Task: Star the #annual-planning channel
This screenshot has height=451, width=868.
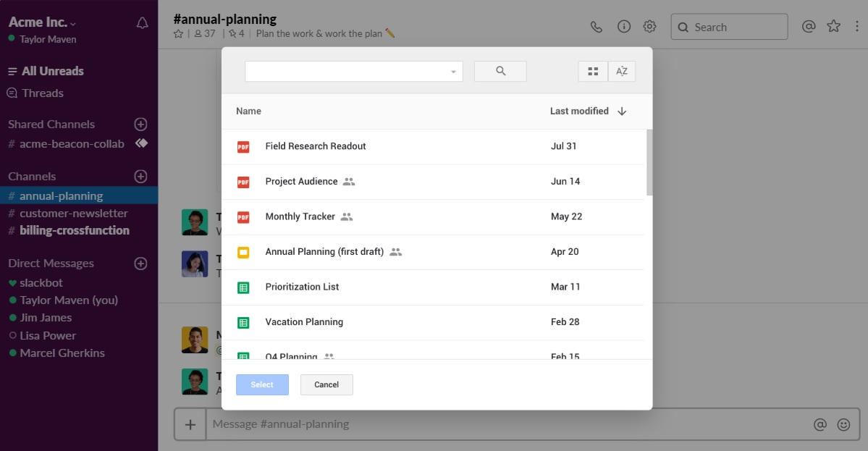Action: pyautogui.click(x=178, y=33)
